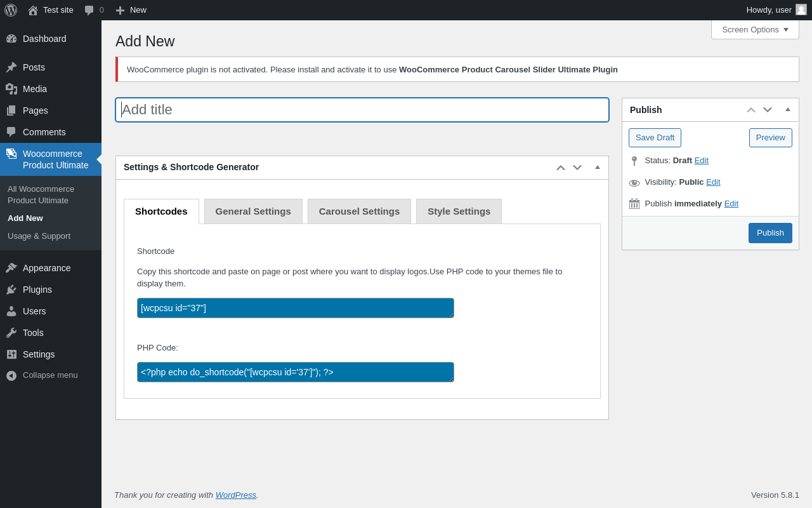Switch to the Carousel Settings tab
The image size is (812, 508).
coord(359,211)
